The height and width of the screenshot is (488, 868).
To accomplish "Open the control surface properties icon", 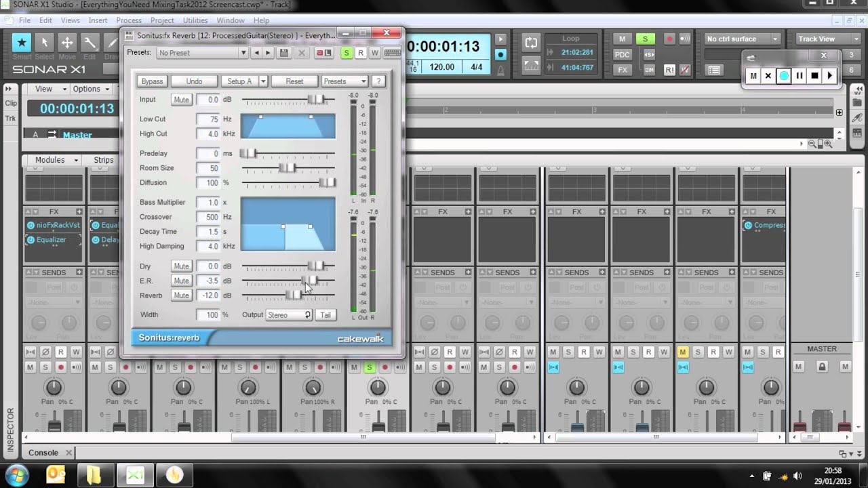I will [x=714, y=70].
